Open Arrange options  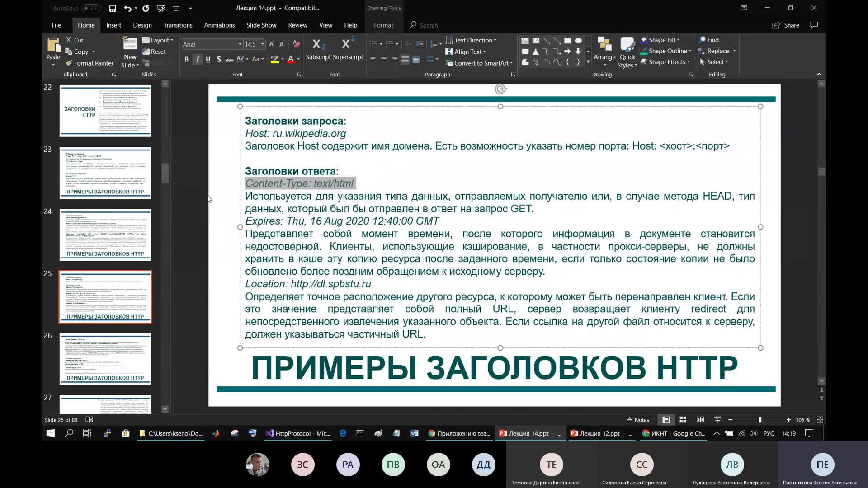coord(604,52)
